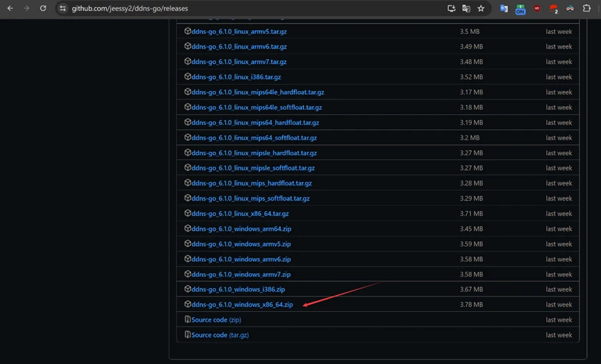Click 'last week' on the windows_x86_64 row
Screen dimensions: 601x364
pos(559,305)
